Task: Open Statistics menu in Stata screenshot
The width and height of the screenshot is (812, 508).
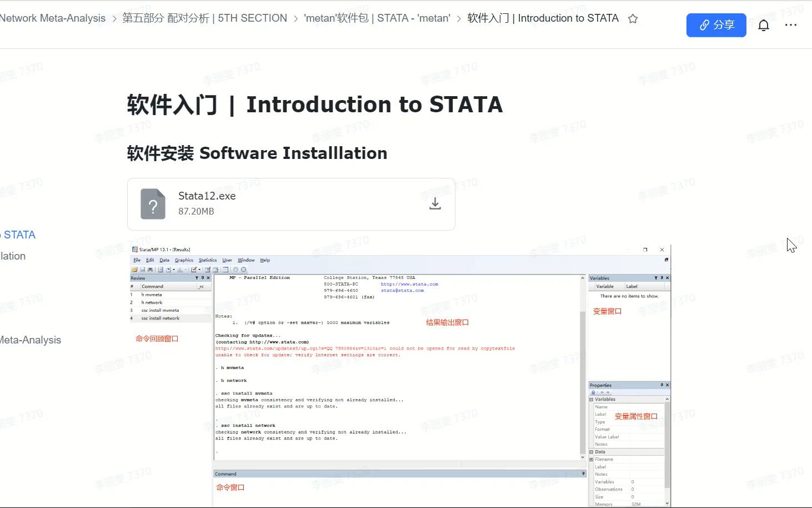Action: 208,260
